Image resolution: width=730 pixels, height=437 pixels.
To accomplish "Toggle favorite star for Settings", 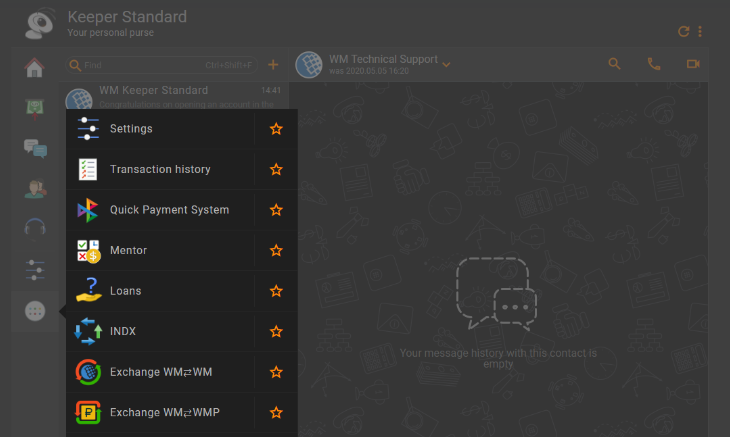I will point(276,129).
